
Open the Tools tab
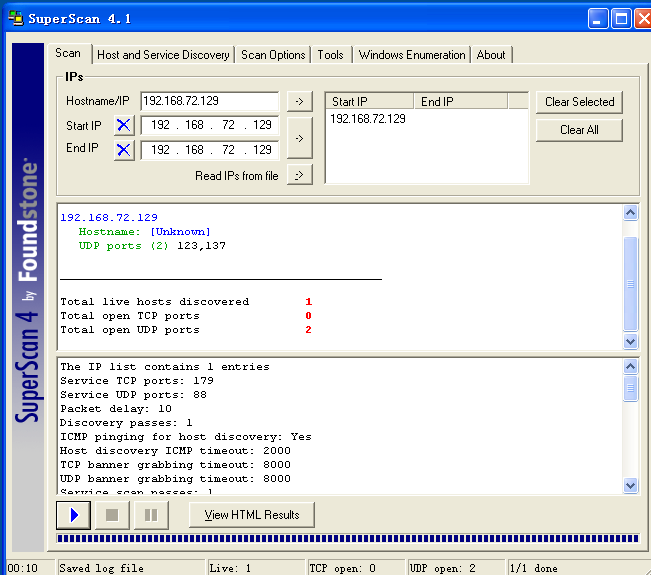pos(331,55)
